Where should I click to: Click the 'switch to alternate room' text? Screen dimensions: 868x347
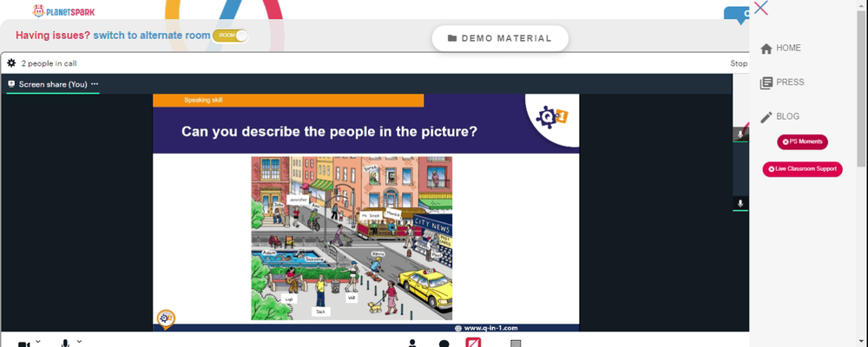[152, 36]
